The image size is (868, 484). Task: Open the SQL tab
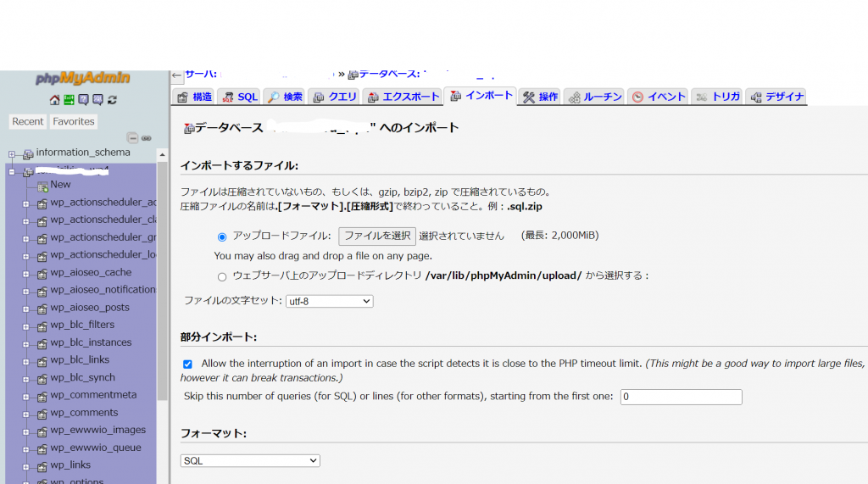[x=240, y=97]
